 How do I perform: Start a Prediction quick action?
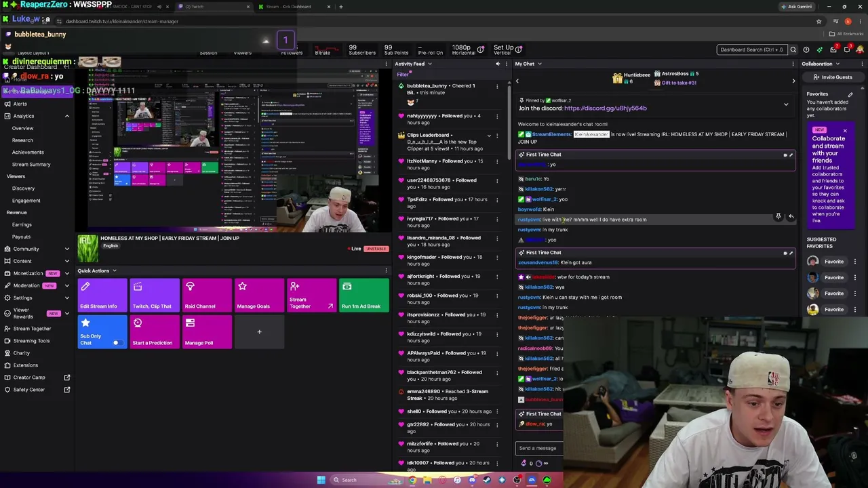click(x=155, y=332)
